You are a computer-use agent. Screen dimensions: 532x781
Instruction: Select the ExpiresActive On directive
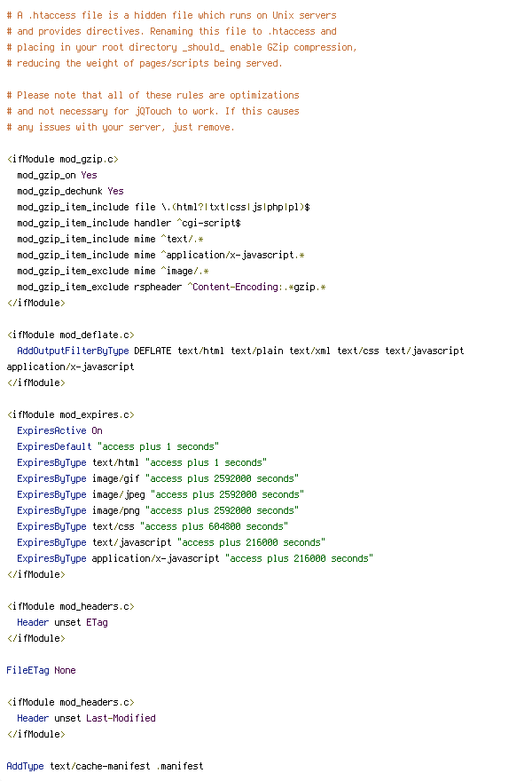(59, 430)
